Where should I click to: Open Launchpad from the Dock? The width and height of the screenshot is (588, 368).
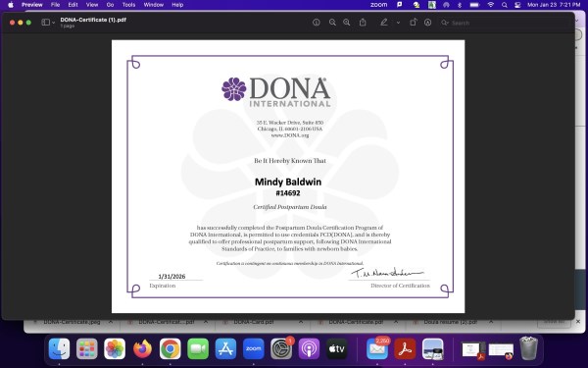point(87,348)
